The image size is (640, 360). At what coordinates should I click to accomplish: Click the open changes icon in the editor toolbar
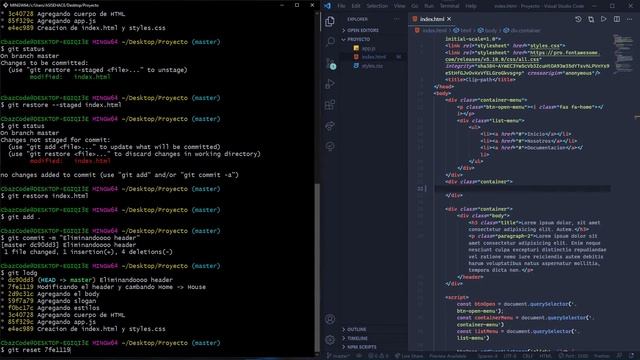click(x=591, y=19)
